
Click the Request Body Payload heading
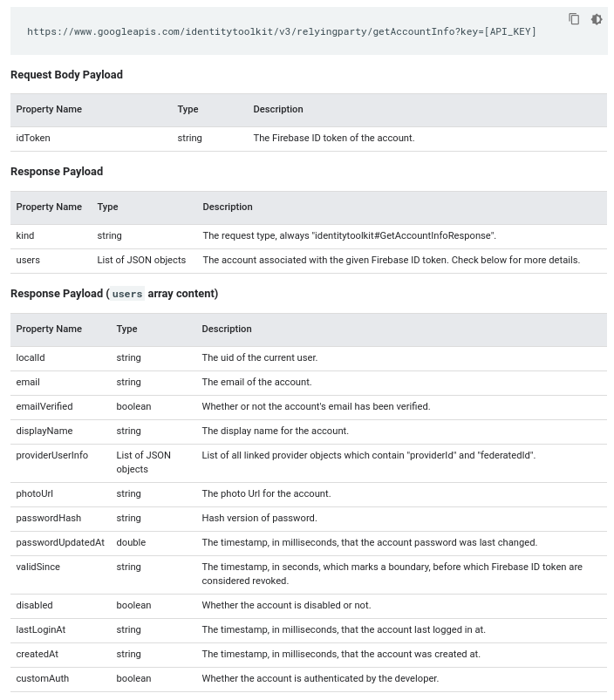pyautogui.click(x=66, y=75)
